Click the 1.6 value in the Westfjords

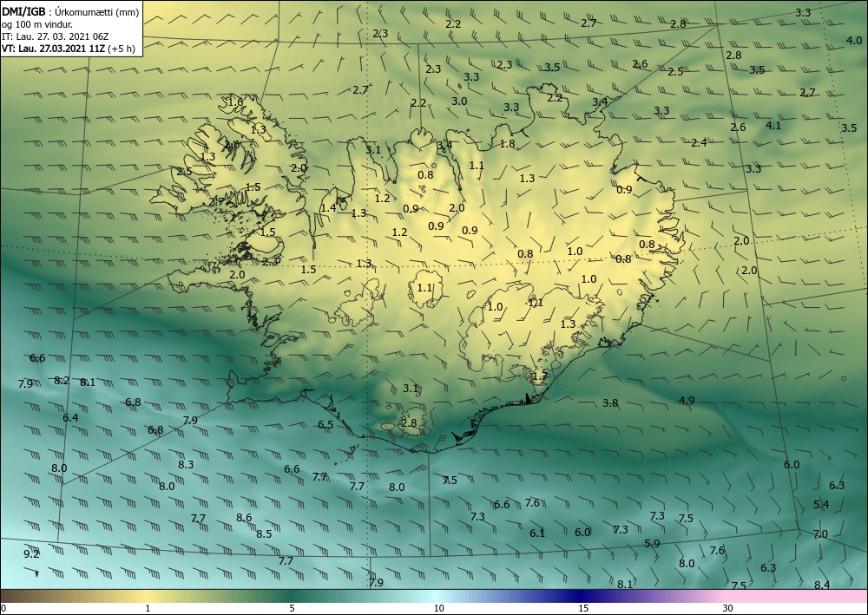[x=235, y=101]
